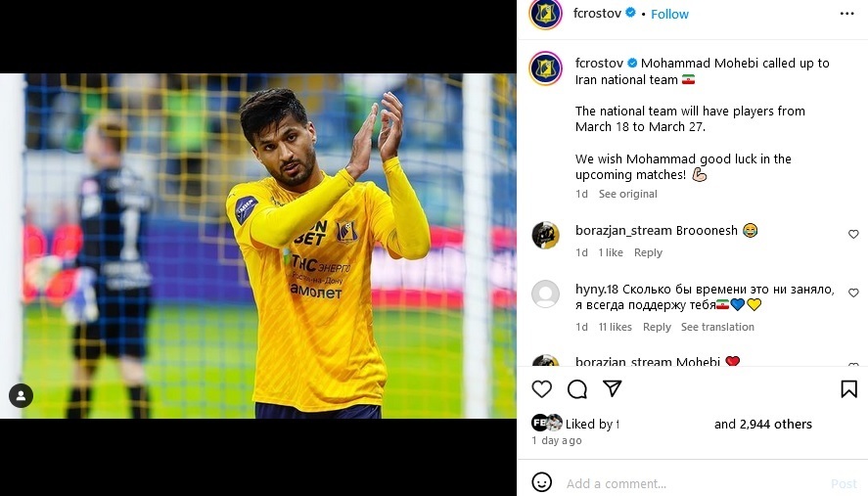
Task: Like borazjan_stream's Brooonesh comment
Action: click(853, 234)
